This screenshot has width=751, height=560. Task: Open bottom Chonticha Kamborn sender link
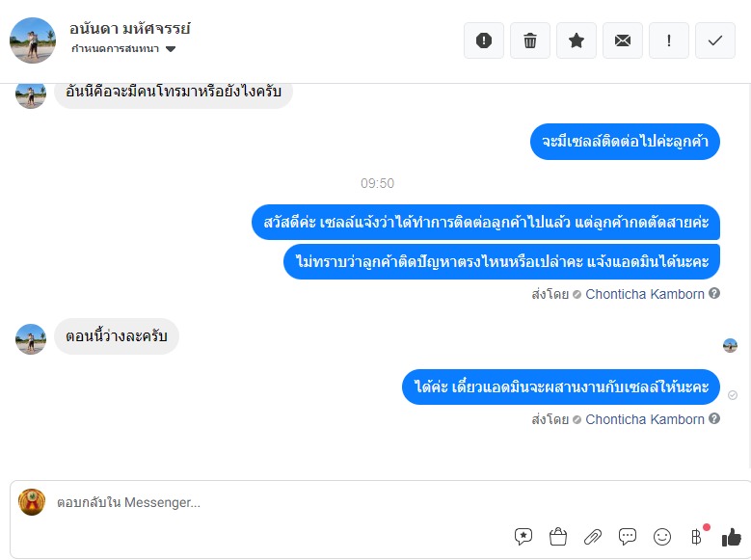click(x=645, y=419)
